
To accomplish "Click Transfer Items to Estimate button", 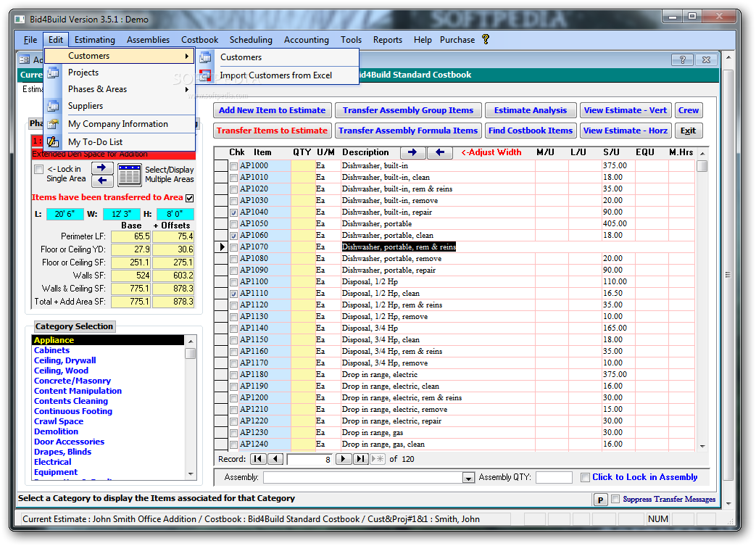I will click(x=273, y=131).
